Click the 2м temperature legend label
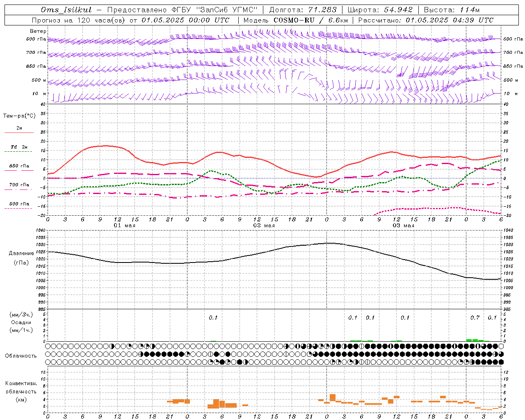 tap(19, 128)
